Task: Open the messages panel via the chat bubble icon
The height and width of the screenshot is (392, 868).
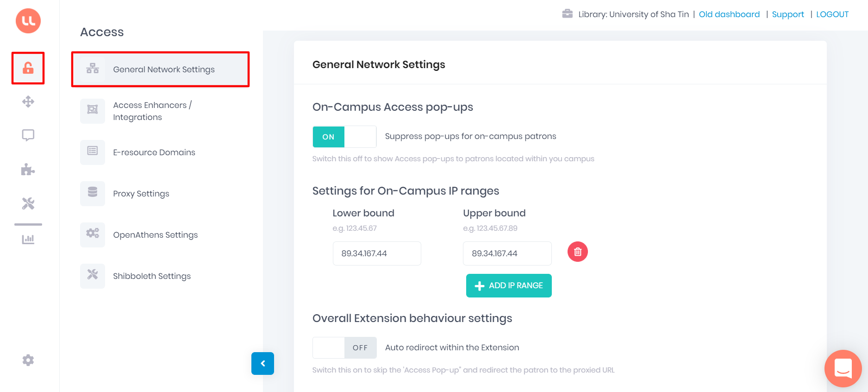Action: (28, 135)
